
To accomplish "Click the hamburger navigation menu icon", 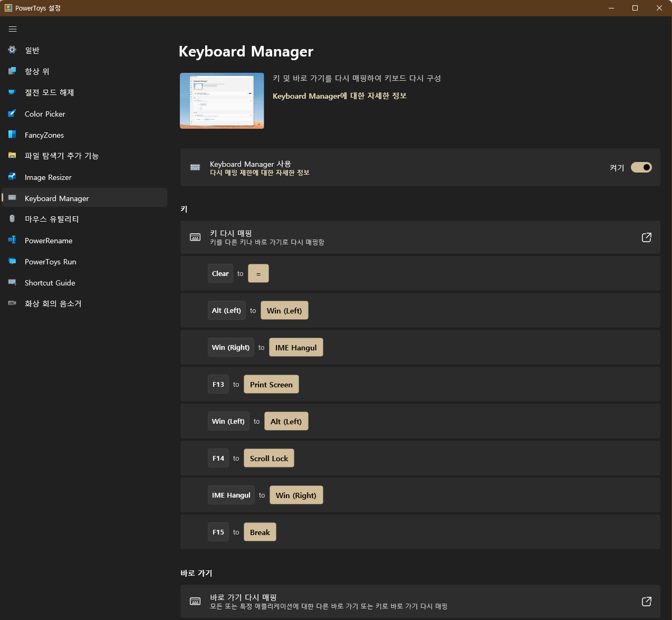I will [13, 29].
